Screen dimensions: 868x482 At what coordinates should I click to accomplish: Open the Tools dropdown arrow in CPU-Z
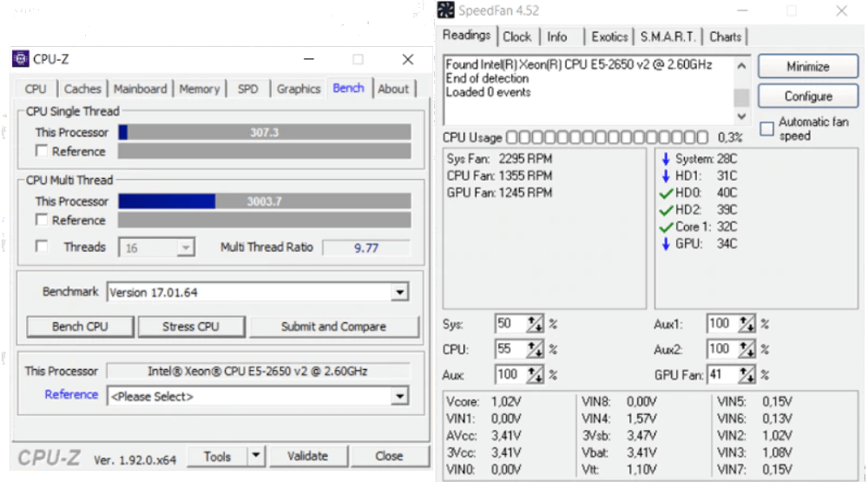tap(256, 456)
